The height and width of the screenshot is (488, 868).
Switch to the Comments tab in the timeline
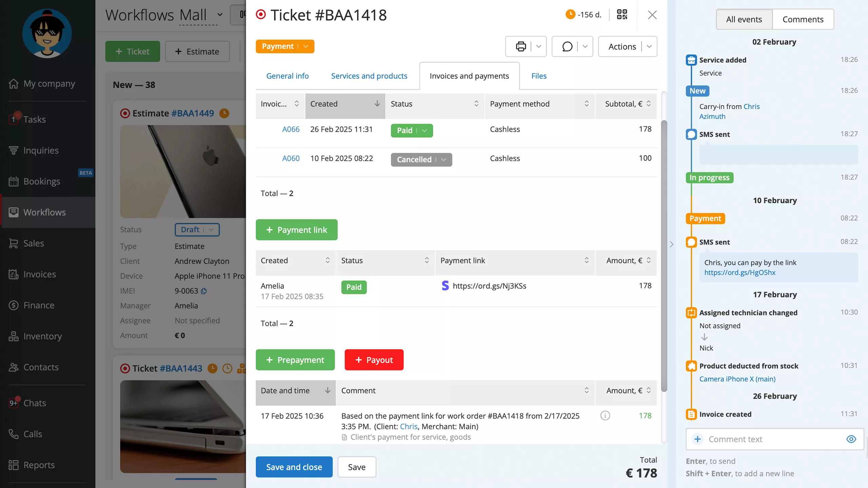(803, 19)
